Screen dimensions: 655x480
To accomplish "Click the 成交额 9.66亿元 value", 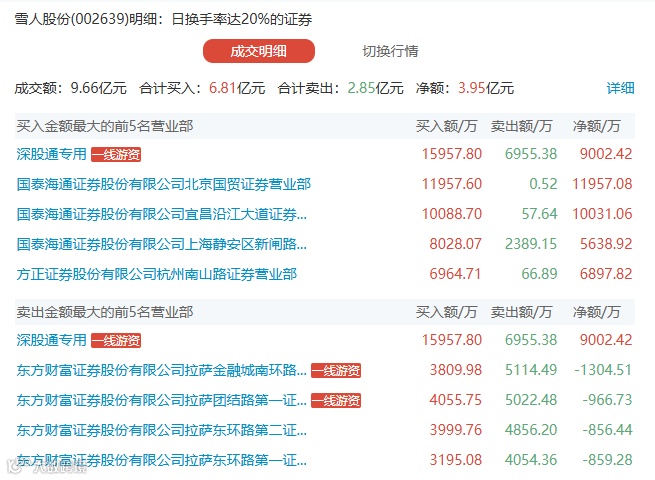I will (99, 88).
